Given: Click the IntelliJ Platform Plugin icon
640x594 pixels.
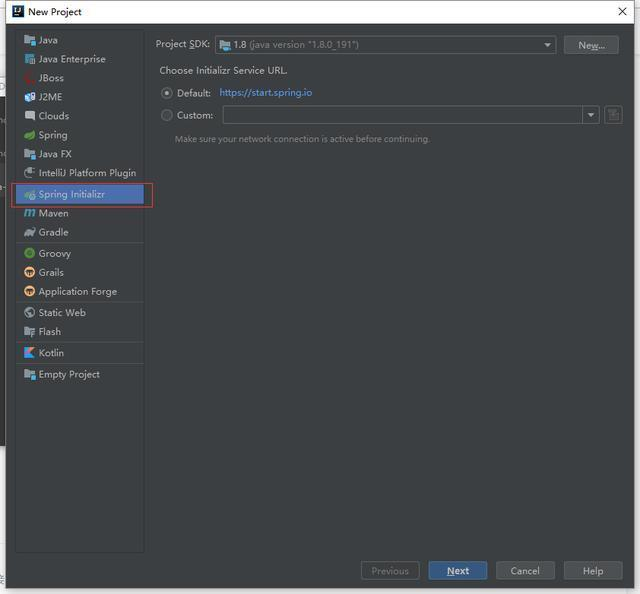Looking at the screenshot, I should point(30,173).
